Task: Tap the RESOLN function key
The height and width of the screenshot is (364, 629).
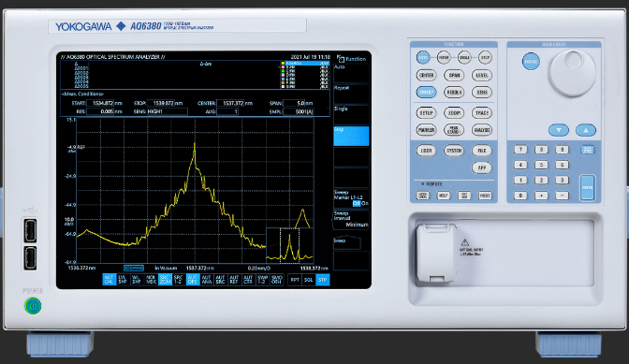Action: 454,93
